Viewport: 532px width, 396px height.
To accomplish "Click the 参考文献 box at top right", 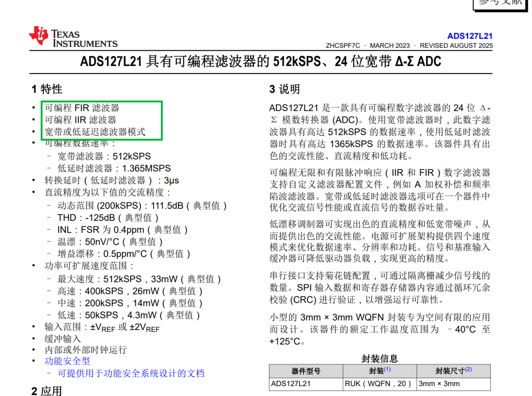I will [x=500, y=3].
